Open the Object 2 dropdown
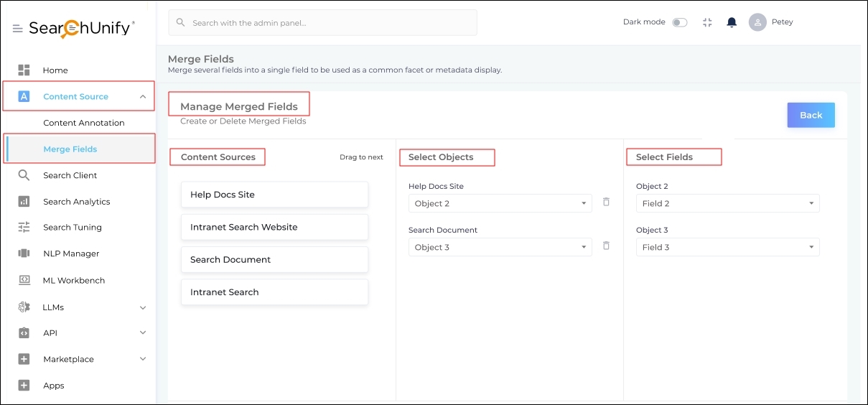This screenshot has width=868, height=405. coord(500,203)
